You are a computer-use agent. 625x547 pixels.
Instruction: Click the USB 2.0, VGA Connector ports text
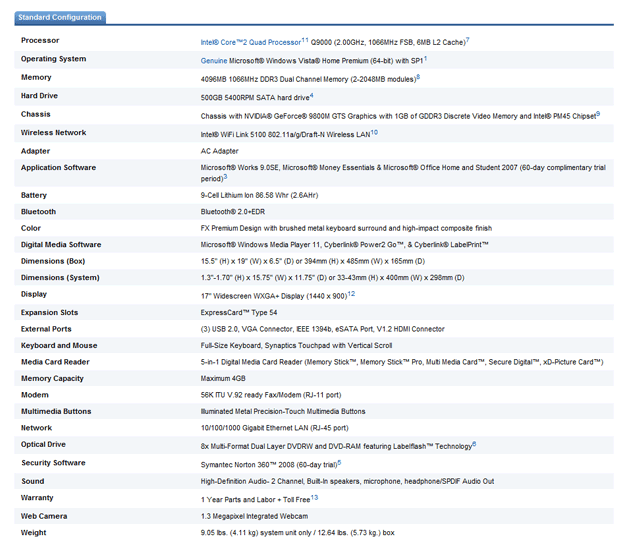pyautogui.click(x=322, y=329)
